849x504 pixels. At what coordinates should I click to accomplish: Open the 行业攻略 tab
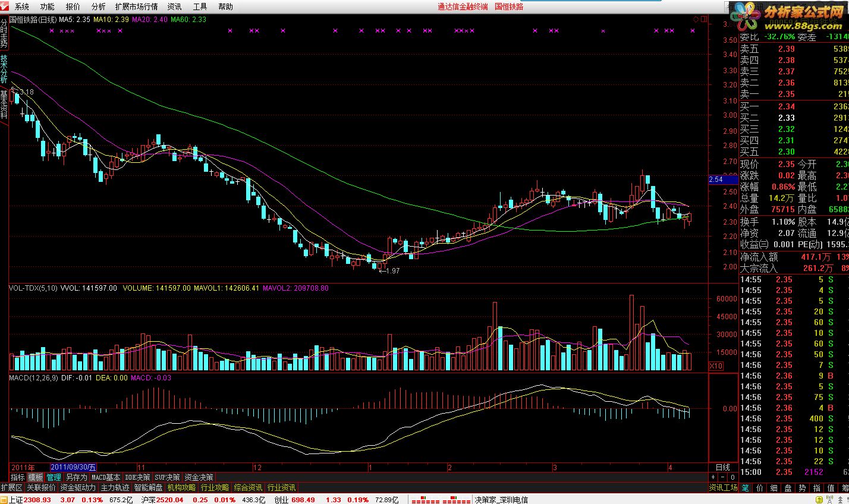point(215,487)
